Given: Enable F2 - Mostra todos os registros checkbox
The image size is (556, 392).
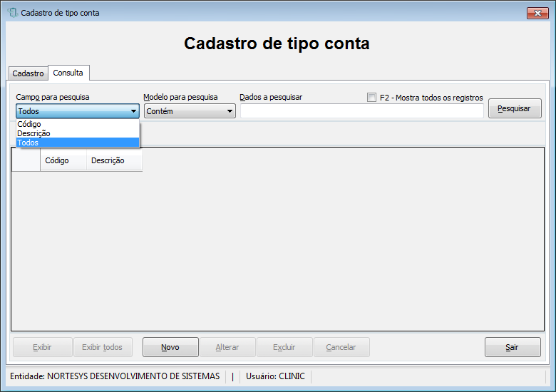Looking at the screenshot, I should coord(371,97).
